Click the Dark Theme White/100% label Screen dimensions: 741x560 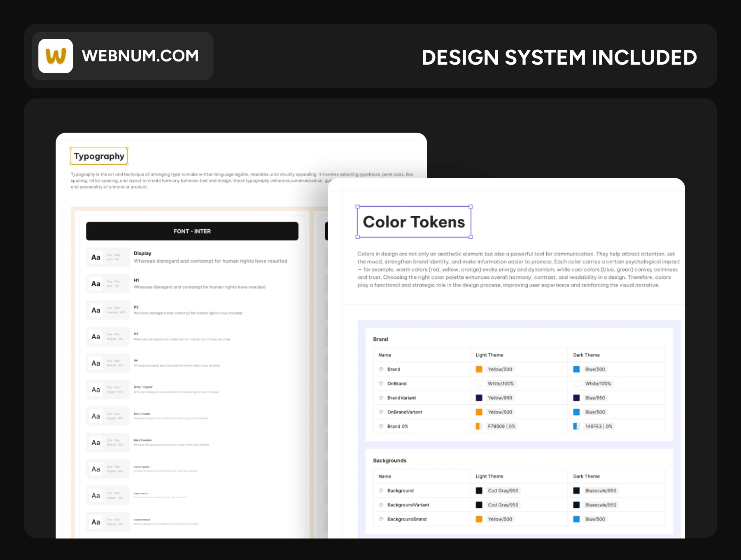[x=598, y=383]
